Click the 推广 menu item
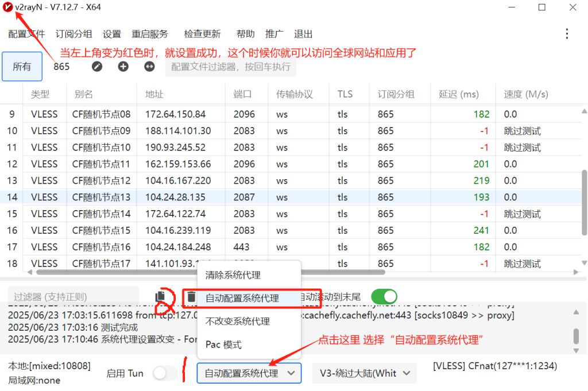The width and height of the screenshot is (588, 391). point(274,34)
